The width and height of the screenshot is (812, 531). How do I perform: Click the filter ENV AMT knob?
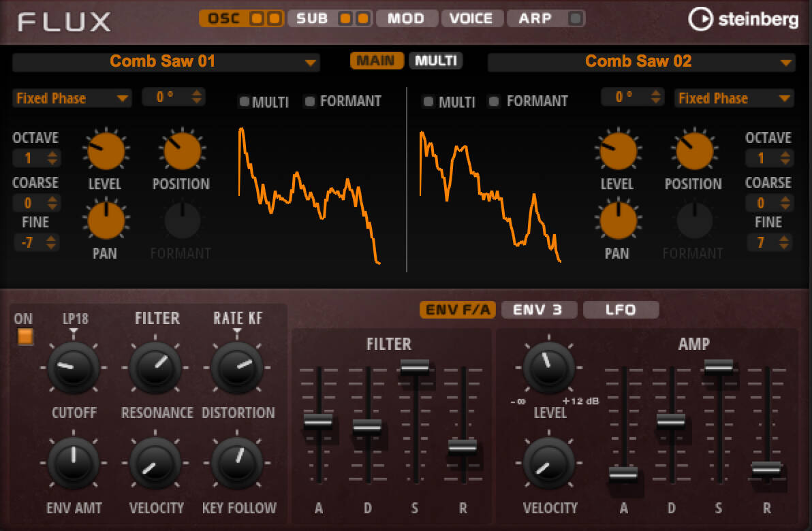(74, 463)
